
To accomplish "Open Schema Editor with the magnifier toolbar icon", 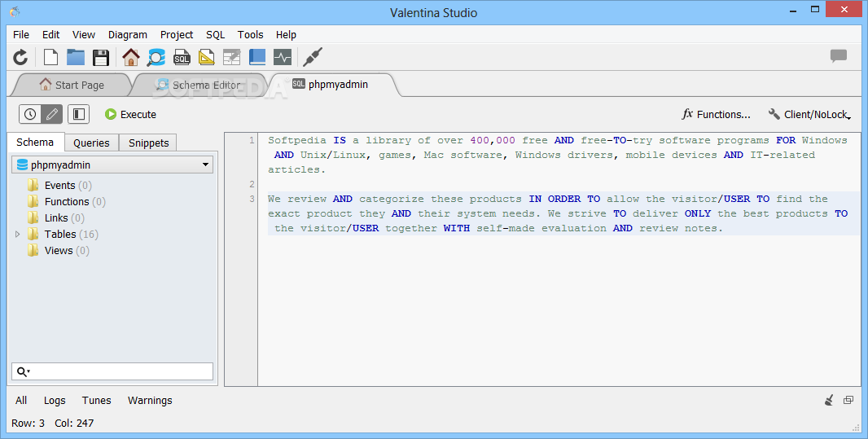I will coord(156,57).
